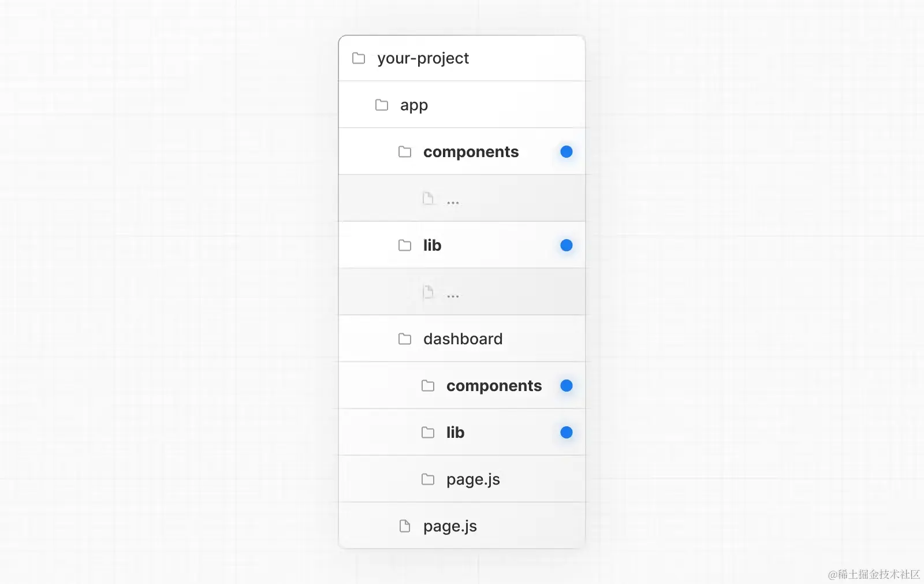The width and height of the screenshot is (924, 584).
Task: Click blue dot beside dashboard lib
Action: tap(567, 433)
